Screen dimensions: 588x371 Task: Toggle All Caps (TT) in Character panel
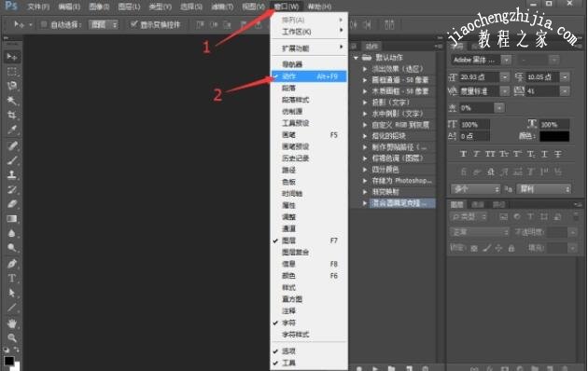(490, 154)
